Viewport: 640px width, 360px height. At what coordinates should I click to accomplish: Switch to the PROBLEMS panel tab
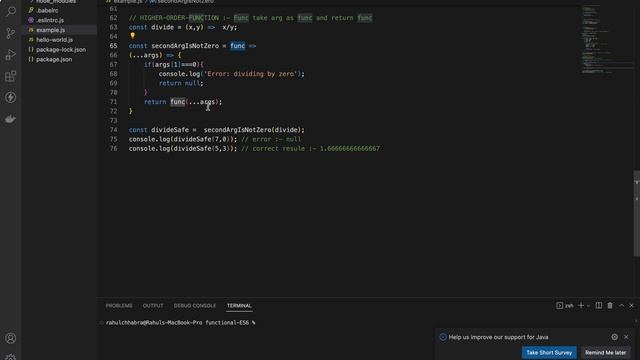point(119,306)
